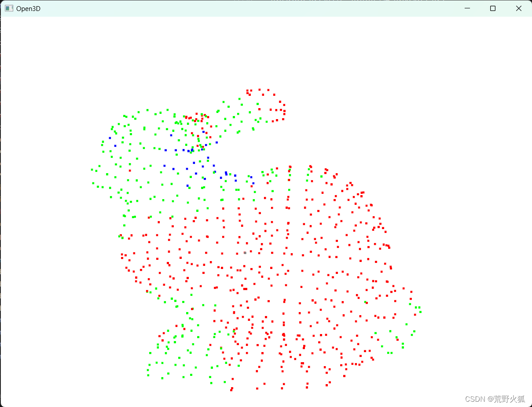Viewport: 532px width, 407px height.
Task: Pick the lowest red point at bunny's base
Action: click(231, 390)
